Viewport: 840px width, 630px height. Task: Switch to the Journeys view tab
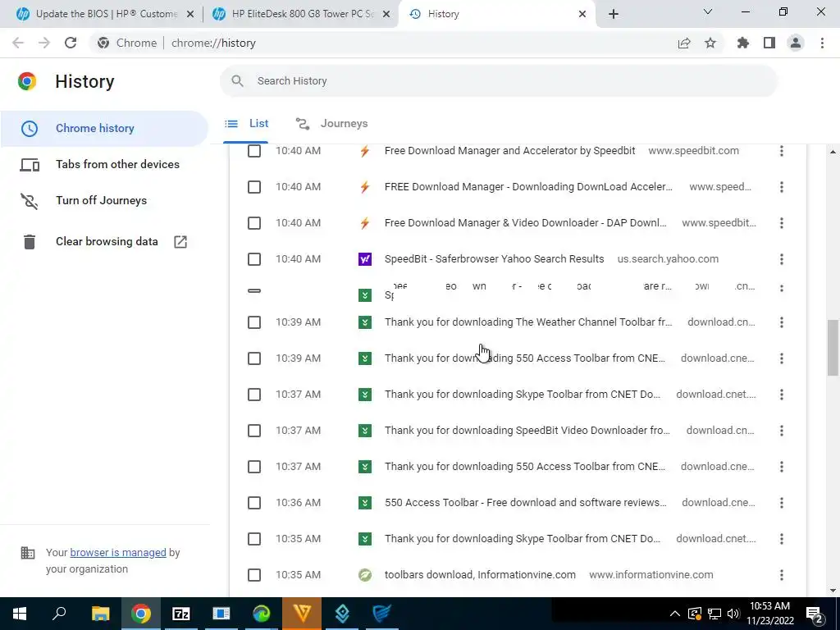tap(331, 124)
